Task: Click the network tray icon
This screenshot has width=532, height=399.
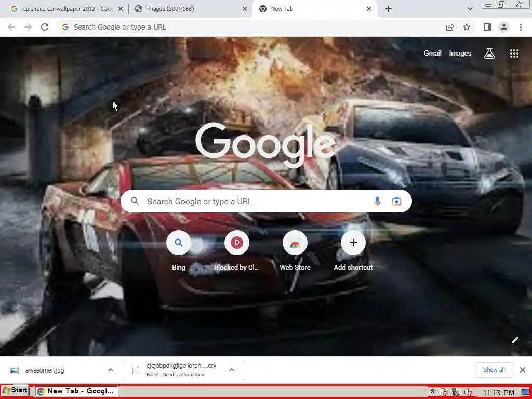Action: (456, 392)
